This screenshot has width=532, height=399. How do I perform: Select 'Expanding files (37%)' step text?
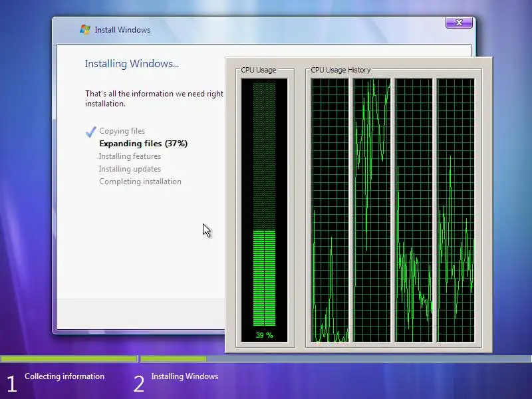tap(143, 144)
